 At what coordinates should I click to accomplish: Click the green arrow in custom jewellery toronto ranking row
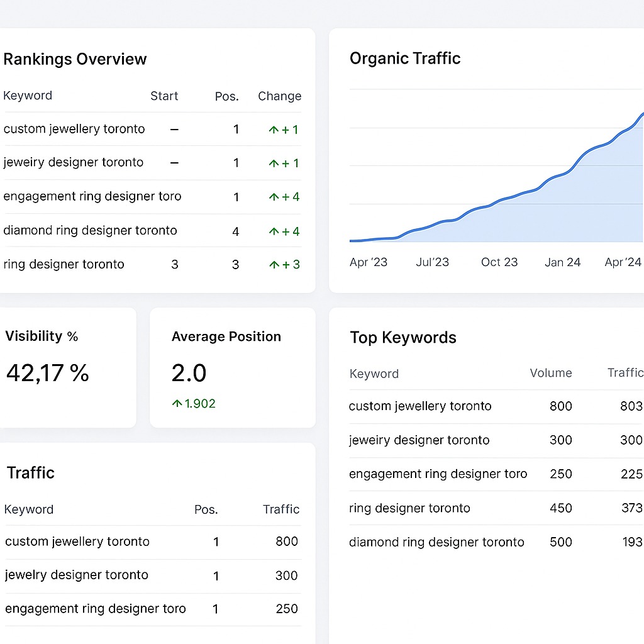273,130
